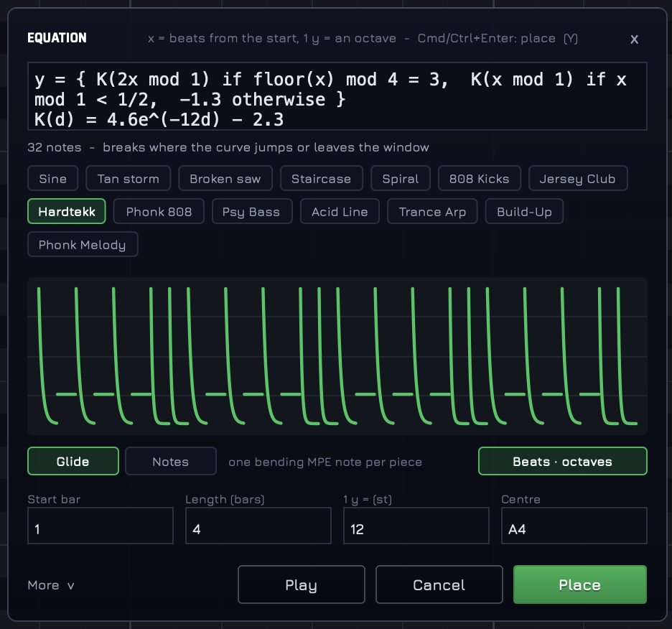Click the EQUATION dialog title
This screenshot has height=629, width=672.
pos(57,38)
